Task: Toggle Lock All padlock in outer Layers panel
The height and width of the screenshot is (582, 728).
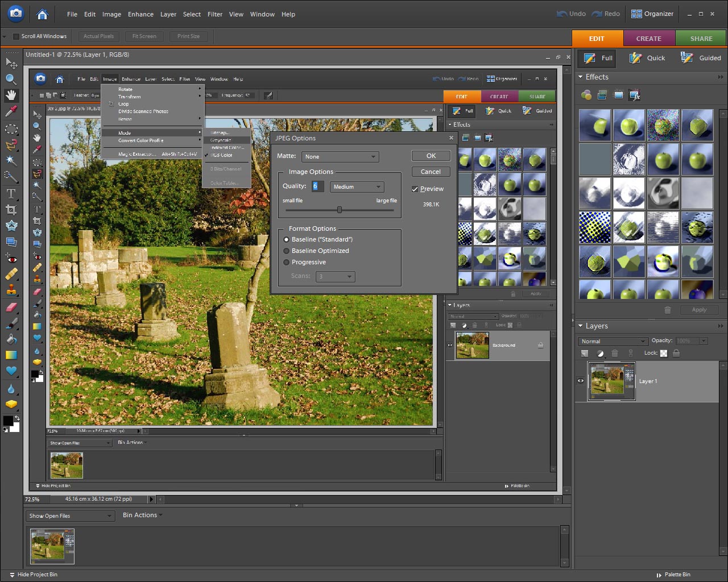Action: point(676,353)
